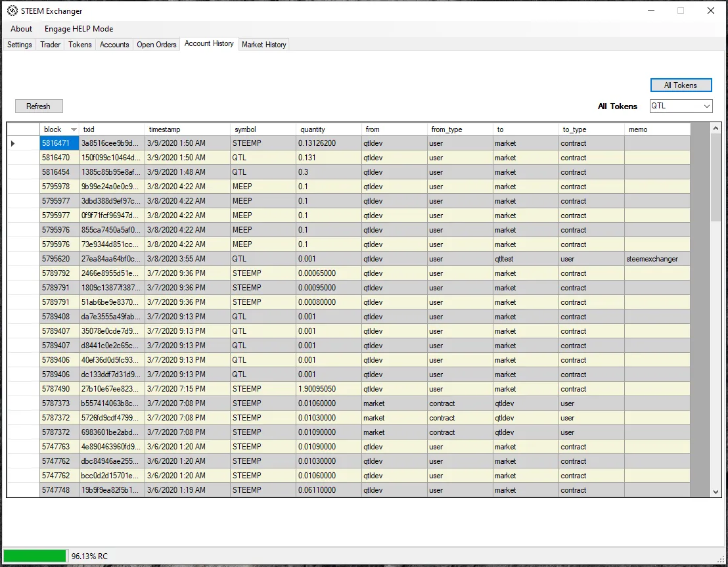
Task: Minimize the STEEM Exchanger window
Action: coord(651,11)
